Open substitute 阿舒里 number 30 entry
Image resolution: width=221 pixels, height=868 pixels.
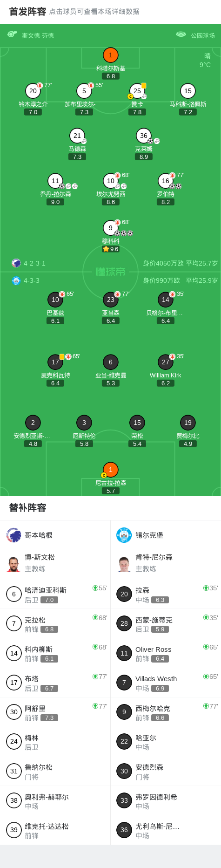point(55,712)
